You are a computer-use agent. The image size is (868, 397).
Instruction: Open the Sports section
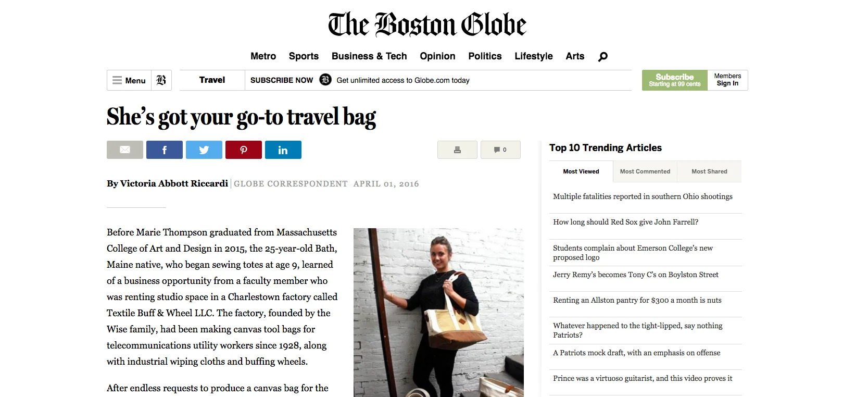pos(304,56)
